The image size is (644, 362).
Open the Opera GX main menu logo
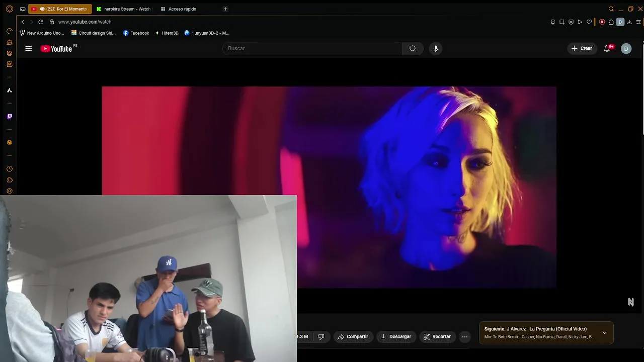(9, 9)
